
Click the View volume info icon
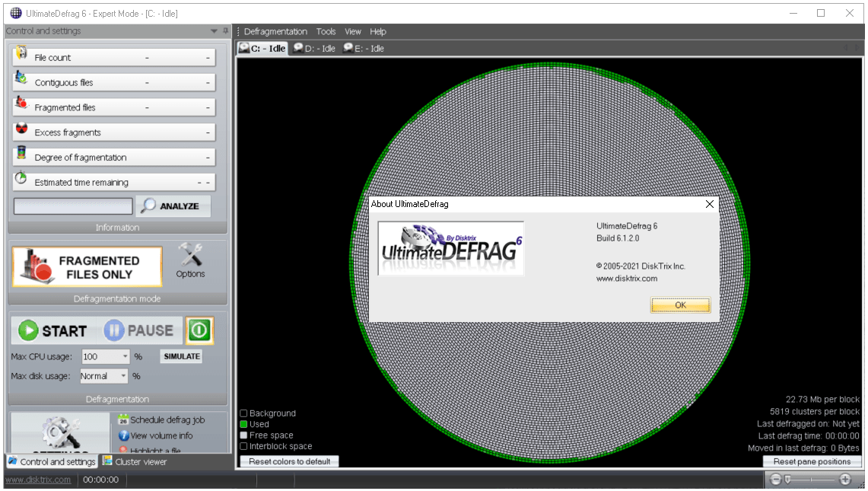[123, 436]
